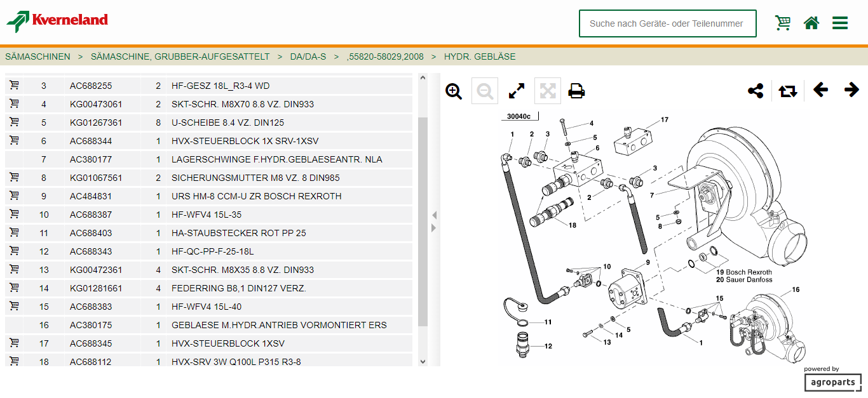Viewport: 868px width, 398px height.
Task: Click the part number search field
Action: point(667,23)
